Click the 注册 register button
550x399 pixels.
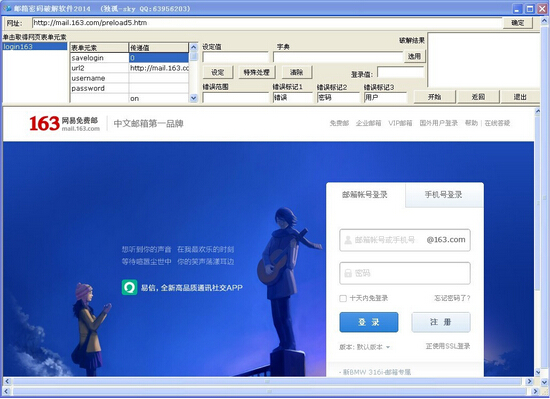(441, 322)
